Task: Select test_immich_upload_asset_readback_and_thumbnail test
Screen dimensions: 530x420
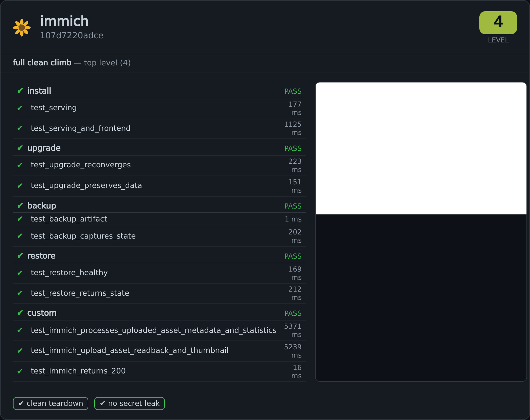Action: (159, 351)
